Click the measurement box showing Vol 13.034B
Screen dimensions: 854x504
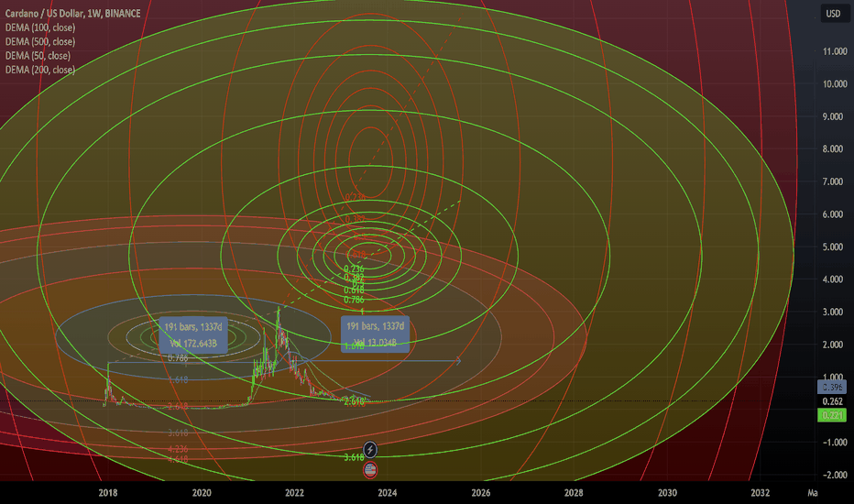(376, 334)
